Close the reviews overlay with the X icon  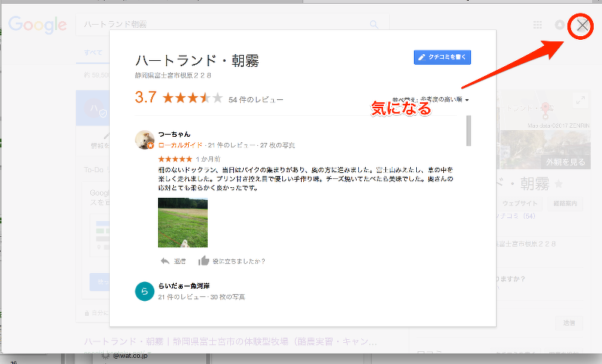pos(582,26)
